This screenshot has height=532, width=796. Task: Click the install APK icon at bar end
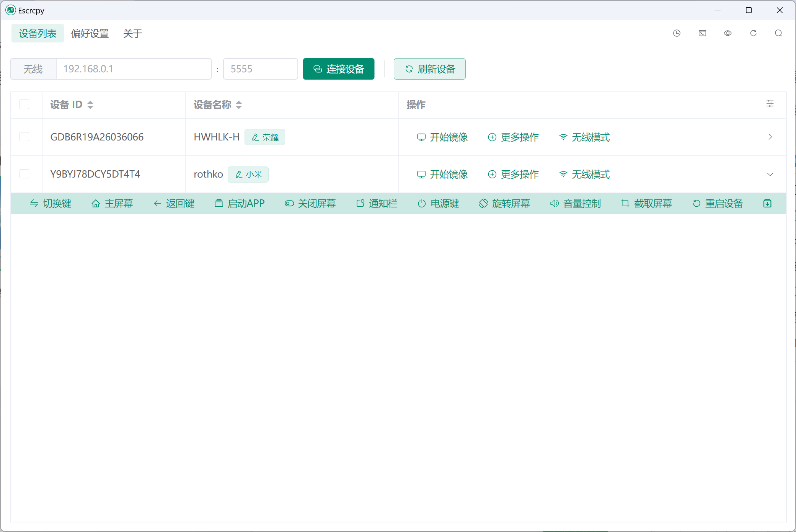pyautogui.click(x=767, y=204)
